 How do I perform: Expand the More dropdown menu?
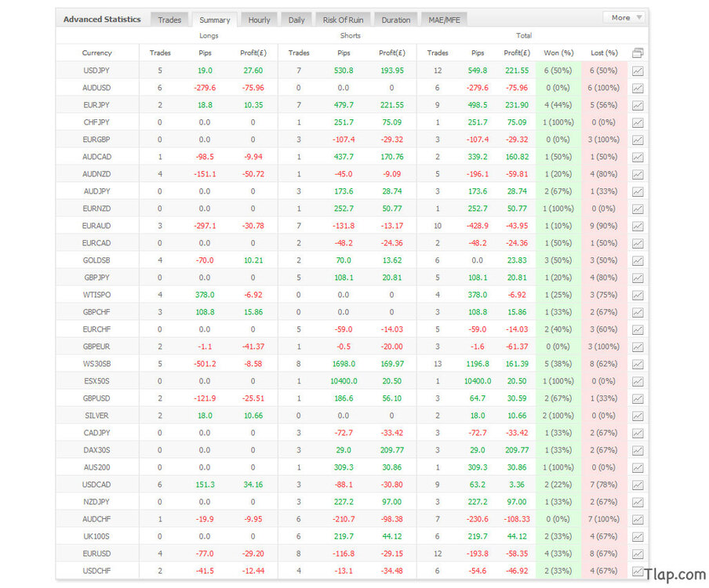pyautogui.click(x=624, y=17)
